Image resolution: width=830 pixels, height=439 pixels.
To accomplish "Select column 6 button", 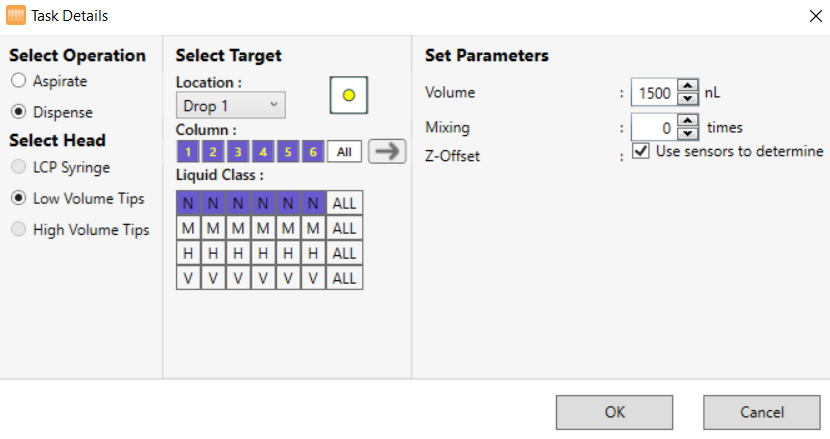I will click(x=312, y=152).
